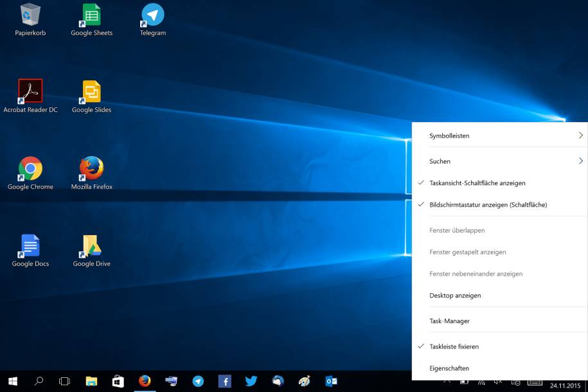
Task: Open taskbar search magnifier
Action: pyautogui.click(x=39, y=381)
